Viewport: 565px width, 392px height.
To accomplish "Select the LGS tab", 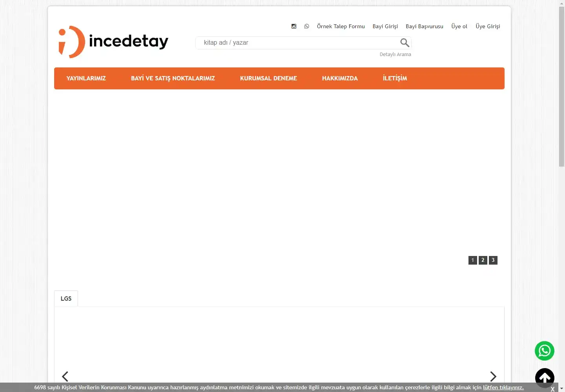I will coord(66,298).
